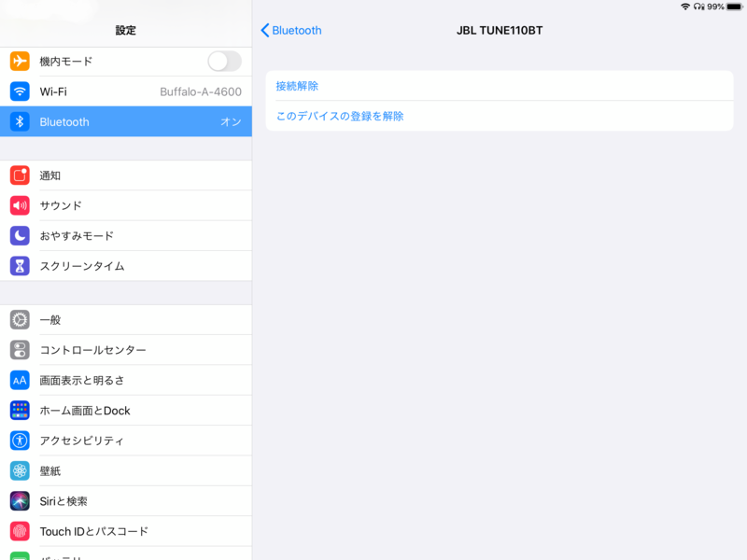747x560 pixels.
Task: Open ホーム画面とDock settings
Action: 126,410
